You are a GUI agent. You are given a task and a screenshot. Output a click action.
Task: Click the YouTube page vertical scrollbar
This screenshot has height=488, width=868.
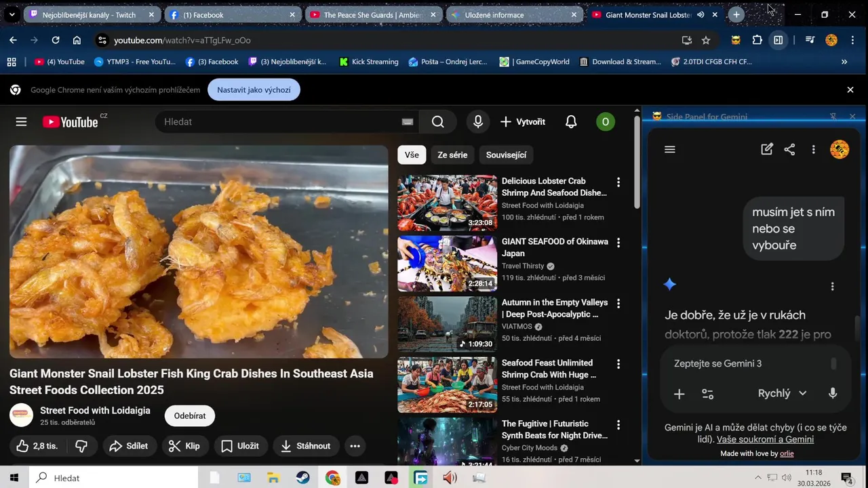click(637, 163)
